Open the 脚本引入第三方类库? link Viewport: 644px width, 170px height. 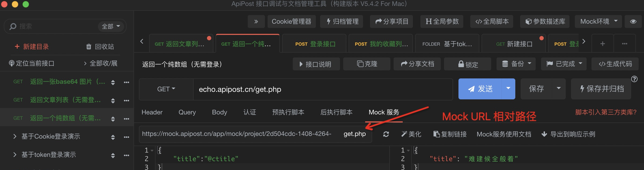(606, 112)
